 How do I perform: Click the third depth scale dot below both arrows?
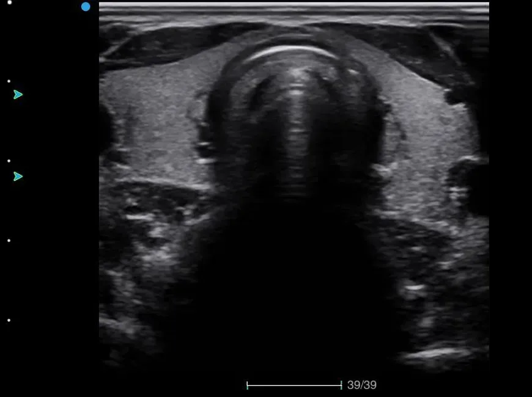point(9,241)
